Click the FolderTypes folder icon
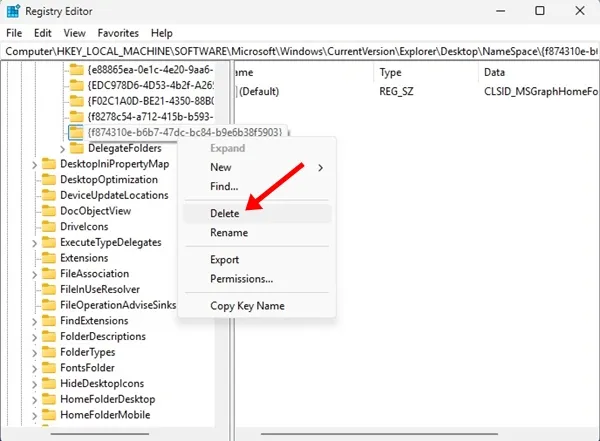The image size is (600, 441). click(49, 352)
